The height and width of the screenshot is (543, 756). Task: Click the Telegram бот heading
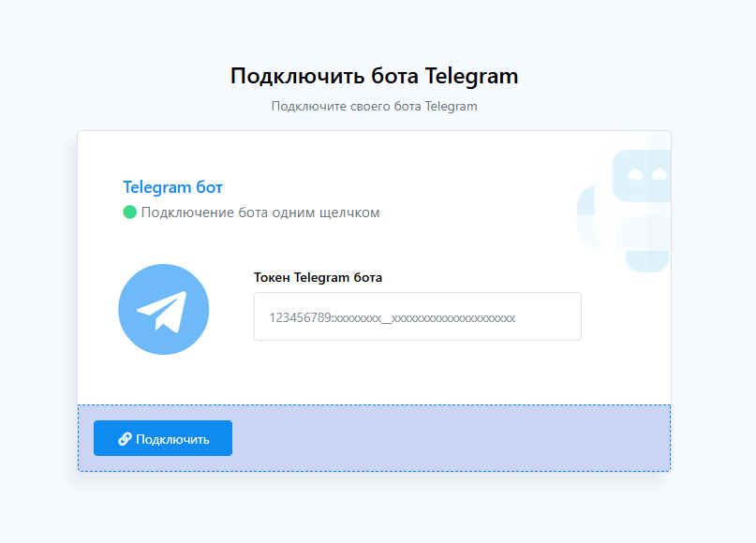coord(172,187)
